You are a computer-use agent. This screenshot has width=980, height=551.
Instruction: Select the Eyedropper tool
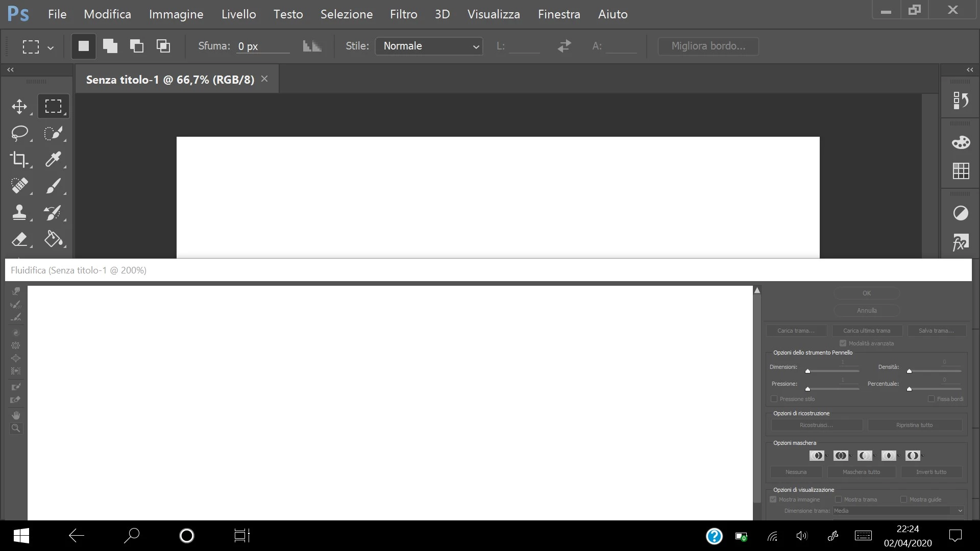(x=53, y=160)
